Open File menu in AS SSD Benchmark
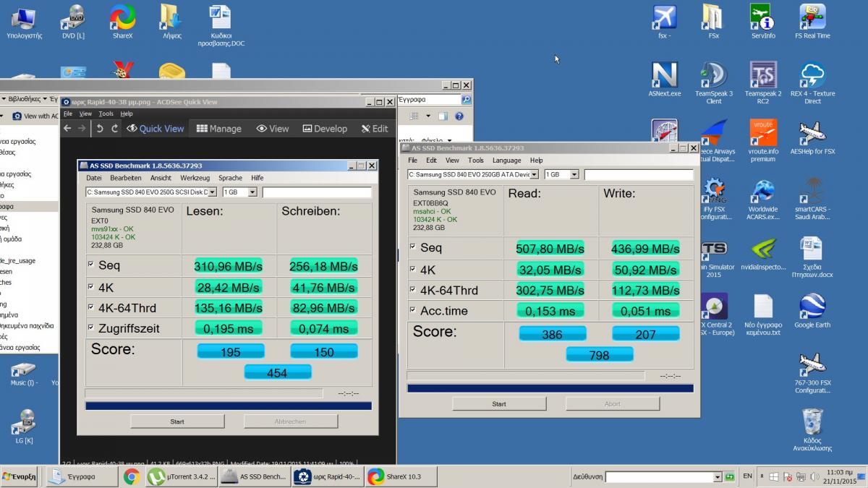The width and height of the screenshot is (868, 488). [x=412, y=160]
